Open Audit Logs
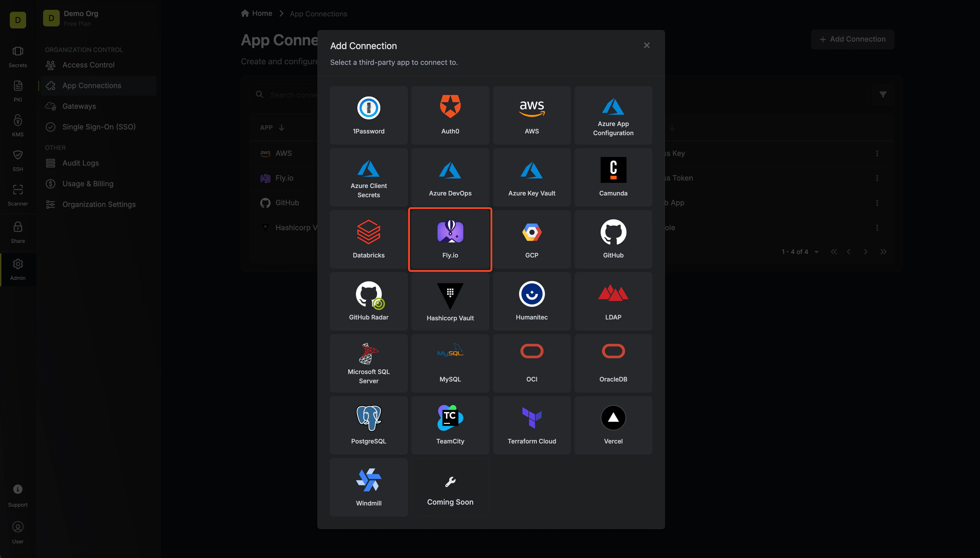Image resolution: width=980 pixels, height=558 pixels. (98, 163)
